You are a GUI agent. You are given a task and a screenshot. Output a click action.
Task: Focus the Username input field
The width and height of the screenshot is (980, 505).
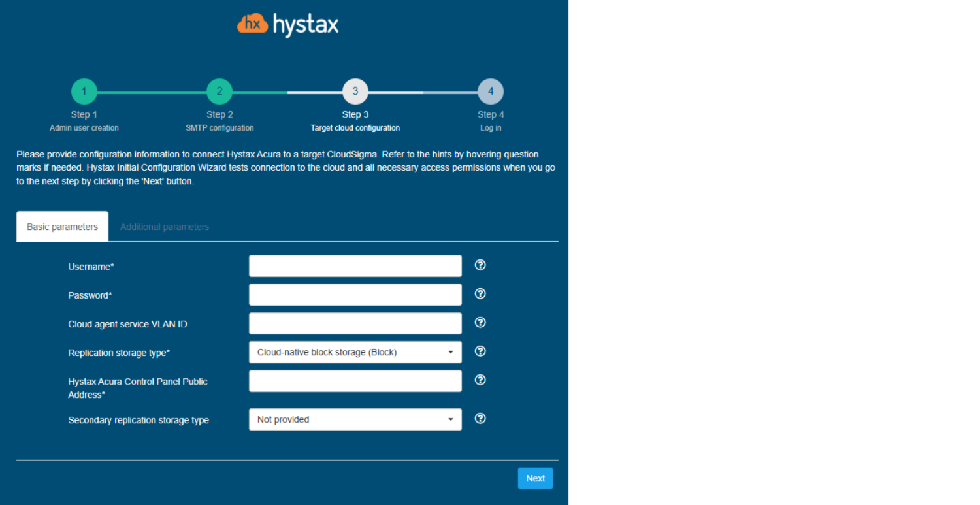coord(355,266)
